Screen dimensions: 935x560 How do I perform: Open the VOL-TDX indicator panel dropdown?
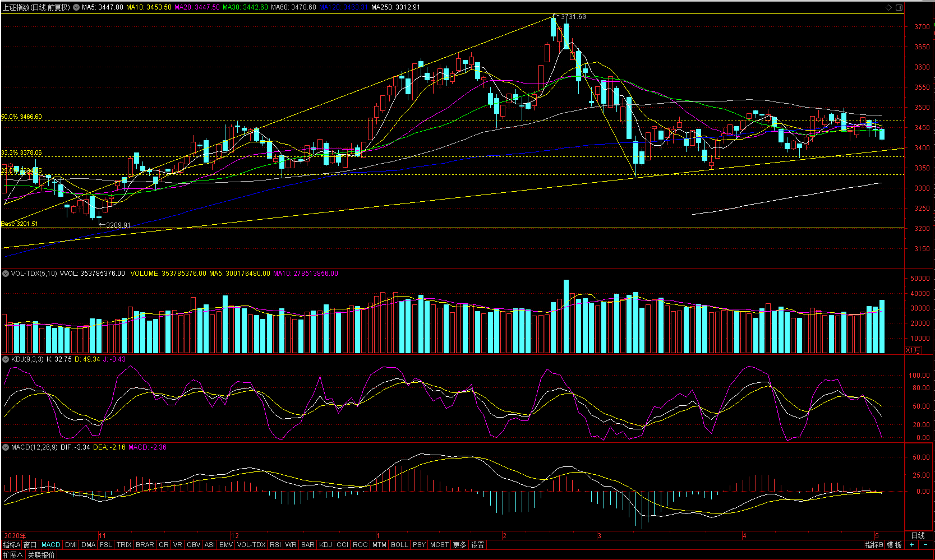click(x=6, y=274)
